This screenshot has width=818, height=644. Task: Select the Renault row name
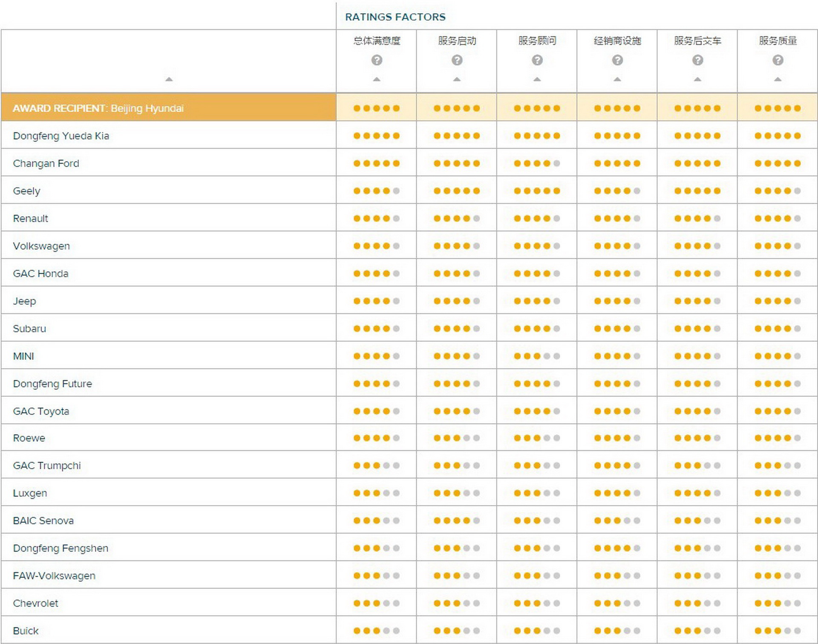tap(30, 219)
